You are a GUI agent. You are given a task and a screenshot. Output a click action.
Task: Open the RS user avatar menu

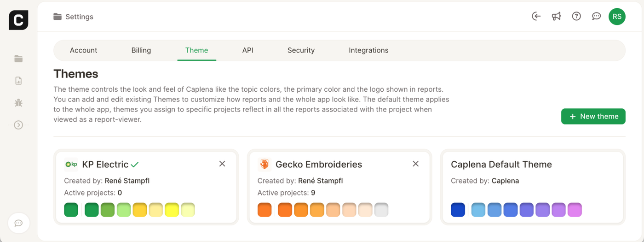[x=617, y=17]
